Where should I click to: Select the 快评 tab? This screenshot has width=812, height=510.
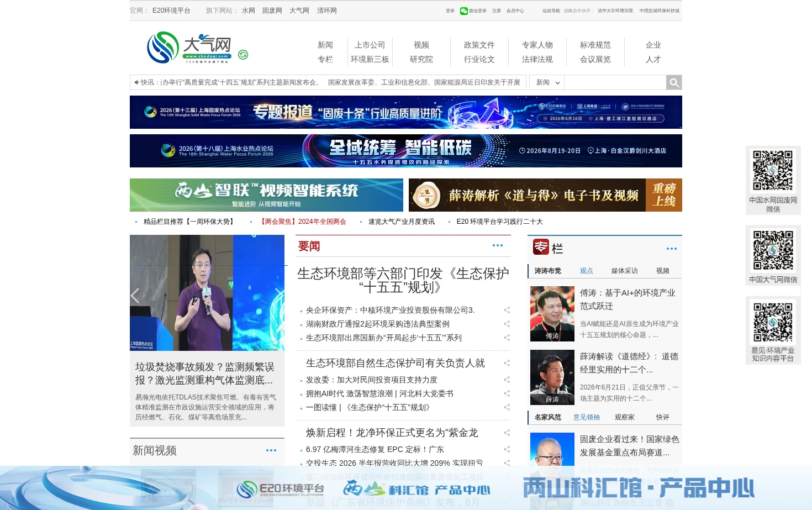coord(663,417)
